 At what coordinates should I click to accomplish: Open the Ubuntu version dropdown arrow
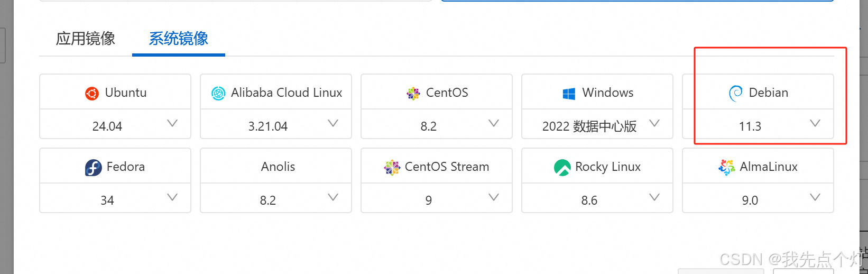[172, 123]
